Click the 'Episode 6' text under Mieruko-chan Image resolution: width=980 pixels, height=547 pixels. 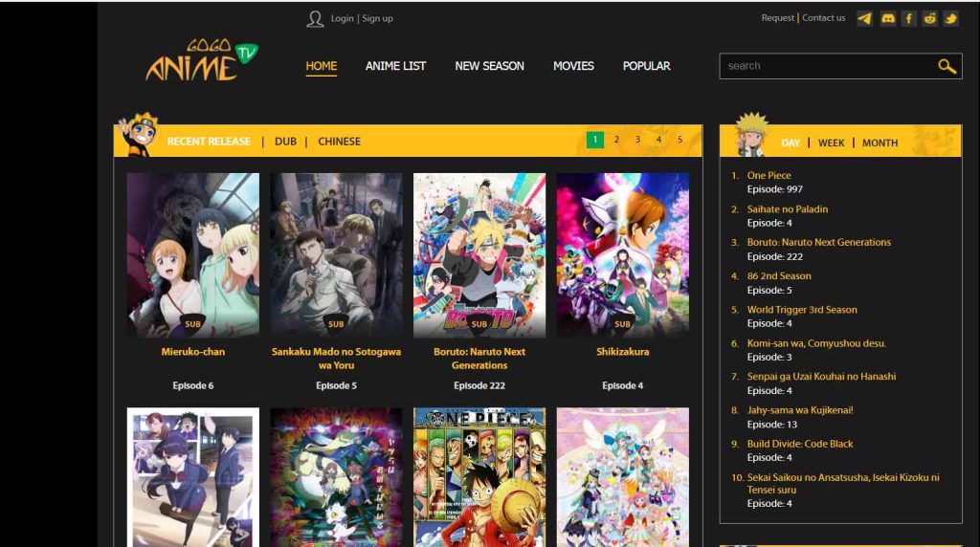point(193,386)
